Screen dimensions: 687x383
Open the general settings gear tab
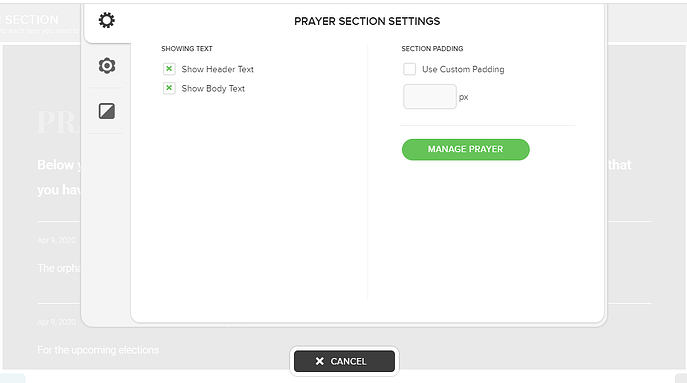[106, 20]
